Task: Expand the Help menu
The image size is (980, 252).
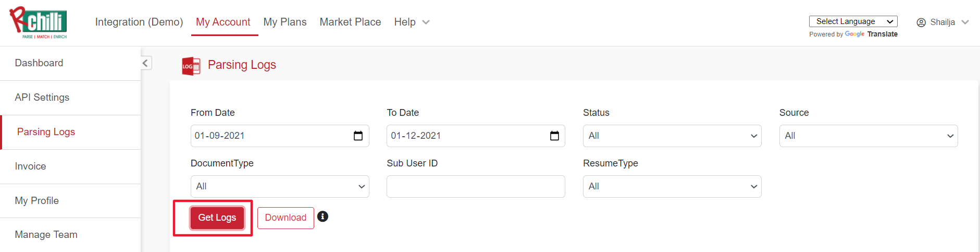Action: tap(412, 22)
